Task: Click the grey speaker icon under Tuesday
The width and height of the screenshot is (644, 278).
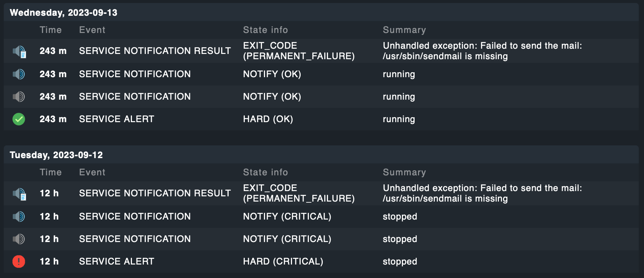Action: [x=19, y=239]
